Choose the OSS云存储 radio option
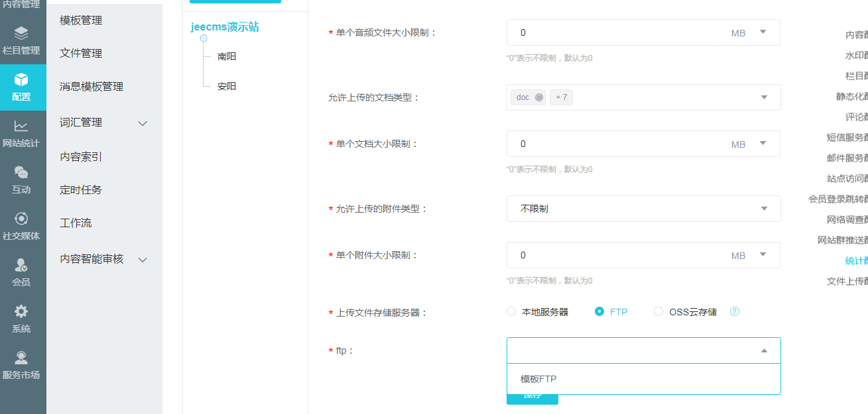The image size is (868, 414). point(658,311)
